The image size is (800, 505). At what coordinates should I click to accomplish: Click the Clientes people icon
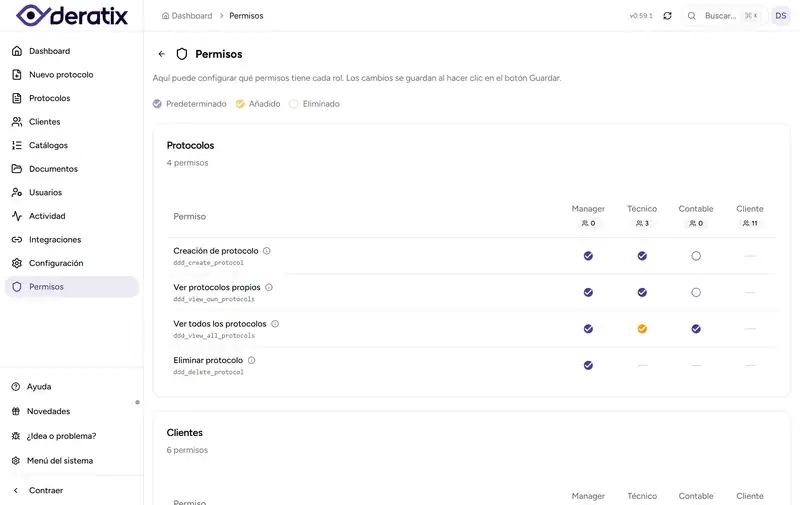pyautogui.click(x=17, y=122)
